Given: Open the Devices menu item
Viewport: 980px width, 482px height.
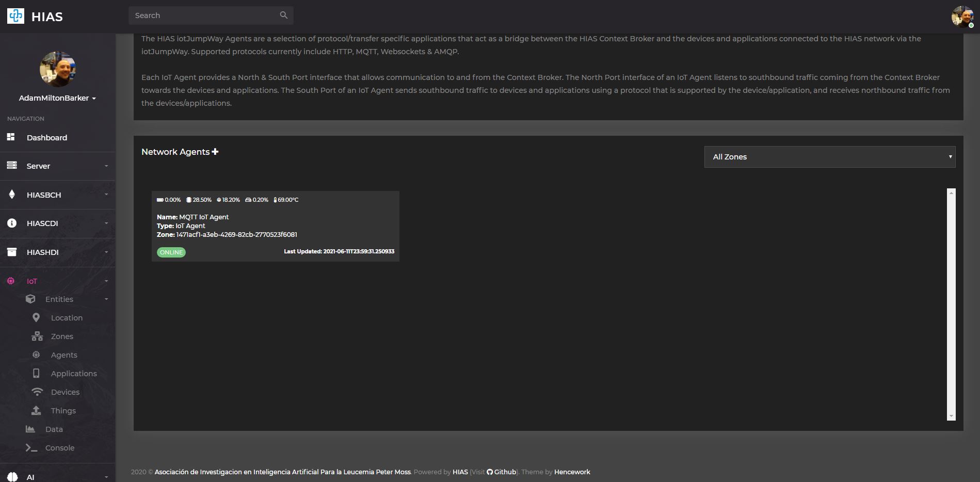Looking at the screenshot, I should (x=65, y=392).
